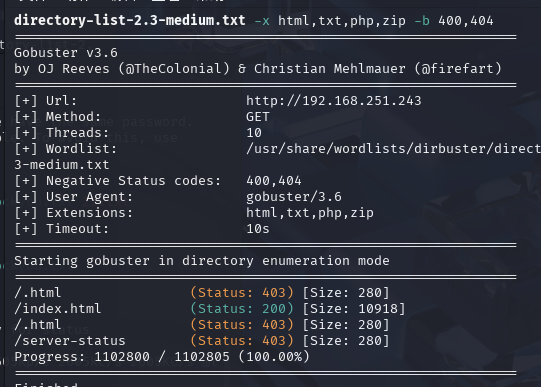Select the 'Progress: 1102800 / 1102805' line
541x387 pixels.
[162, 357]
